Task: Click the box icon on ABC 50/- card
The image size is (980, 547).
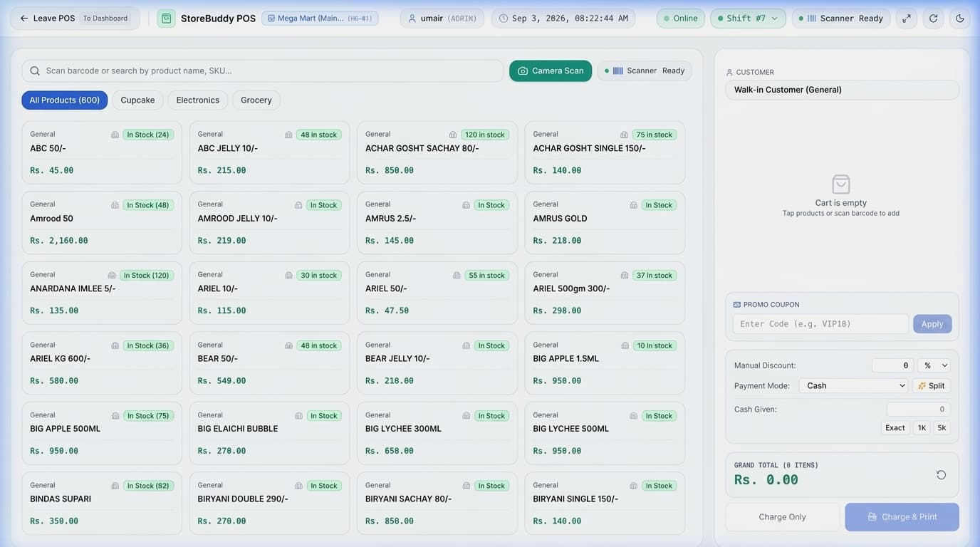Action: click(x=115, y=135)
